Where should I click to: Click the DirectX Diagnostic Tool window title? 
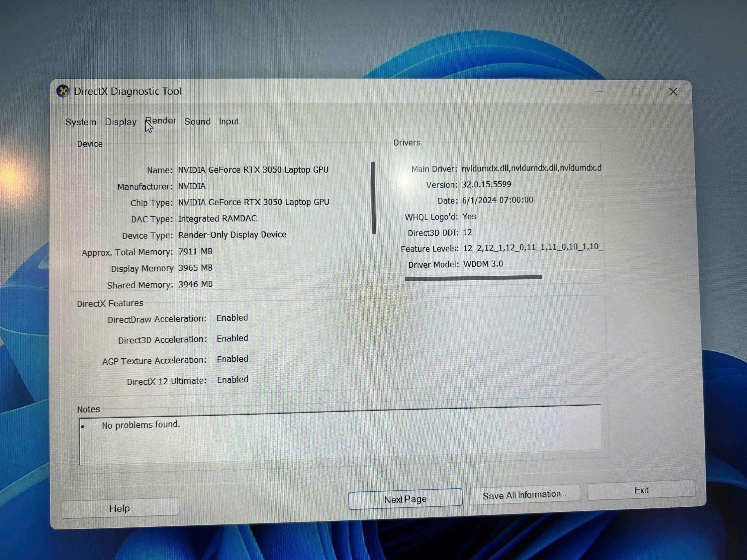point(128,91)
